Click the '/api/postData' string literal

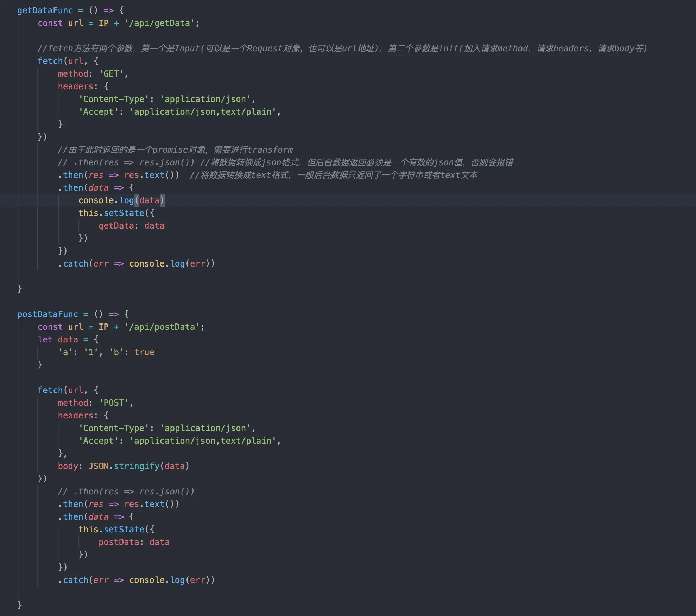pos(162,327)
